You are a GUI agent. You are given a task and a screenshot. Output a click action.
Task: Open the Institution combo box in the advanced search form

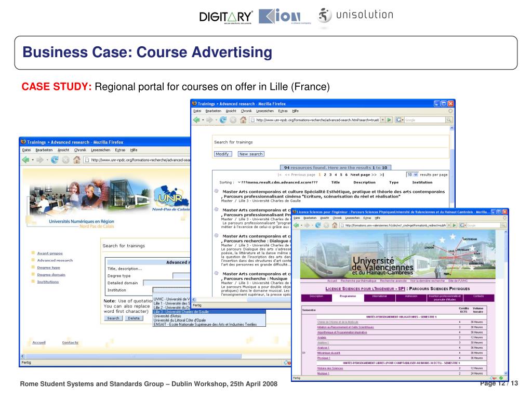click(171, 290)
